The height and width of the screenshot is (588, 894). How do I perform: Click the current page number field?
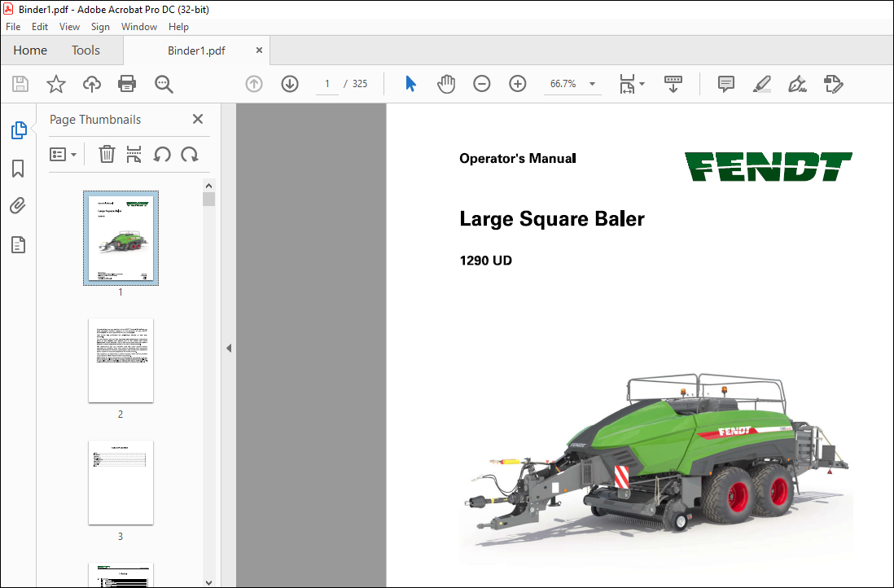(327, 84)
